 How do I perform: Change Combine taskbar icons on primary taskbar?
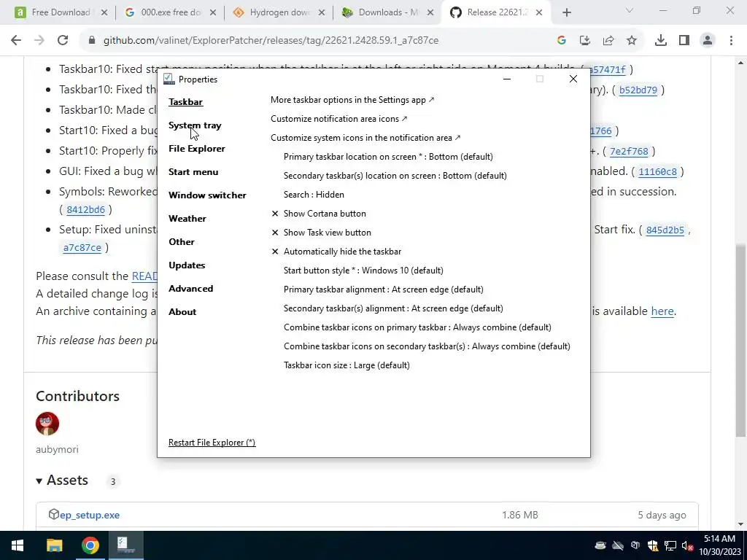pos(417,327)
